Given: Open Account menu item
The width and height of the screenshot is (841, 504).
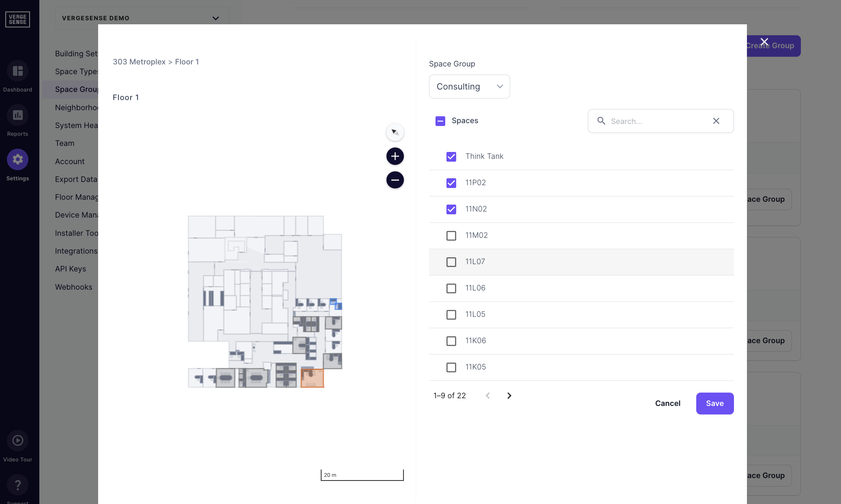Looking at the screenshot, I should pos(70,161).
